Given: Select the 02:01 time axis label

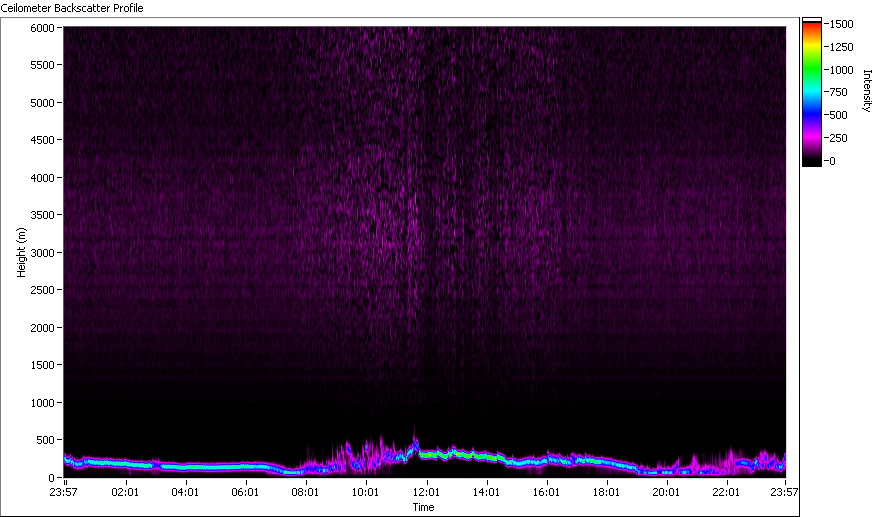Looking at the screenshot, I should (x=125, y=492).
